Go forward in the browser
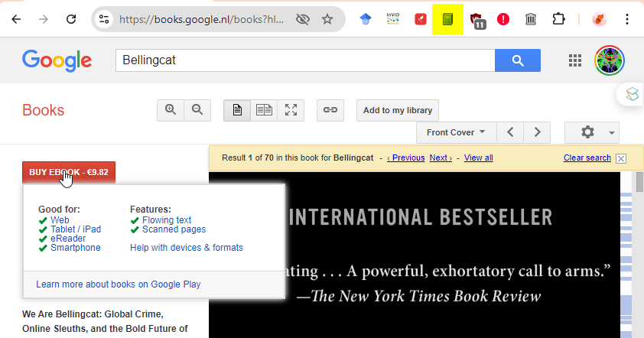 click(x=44, y=19)
